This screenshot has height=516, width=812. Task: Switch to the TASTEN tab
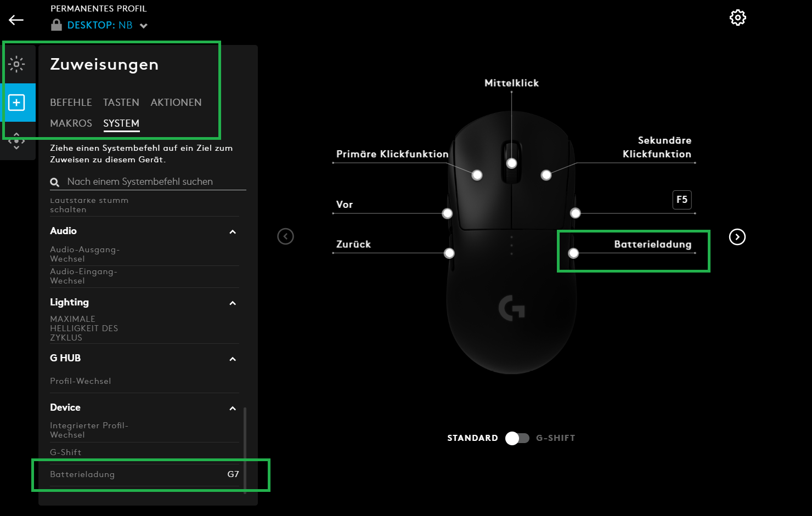click(121, 103)
